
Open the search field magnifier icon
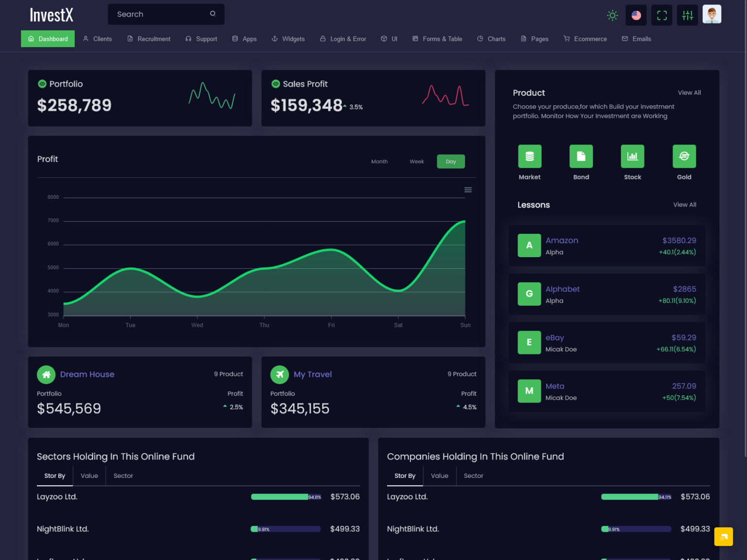tap(213, 14)
